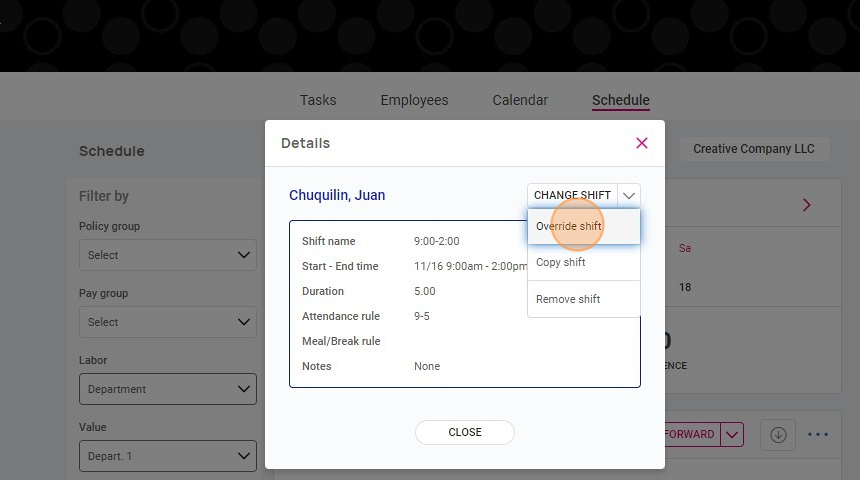Expand the Change Shift arrow dropdown
The height and width of the screenshot is (480, 860).
[x=629, y=195]
